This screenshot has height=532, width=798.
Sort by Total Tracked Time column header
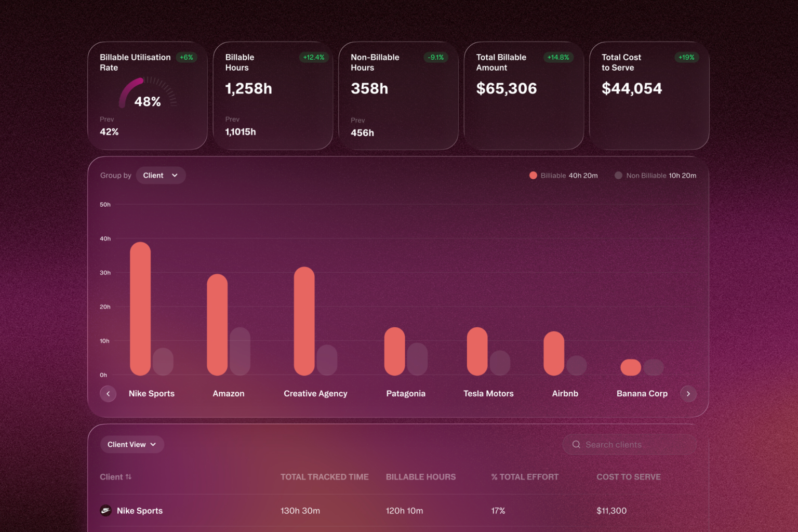tap(325, 477)
